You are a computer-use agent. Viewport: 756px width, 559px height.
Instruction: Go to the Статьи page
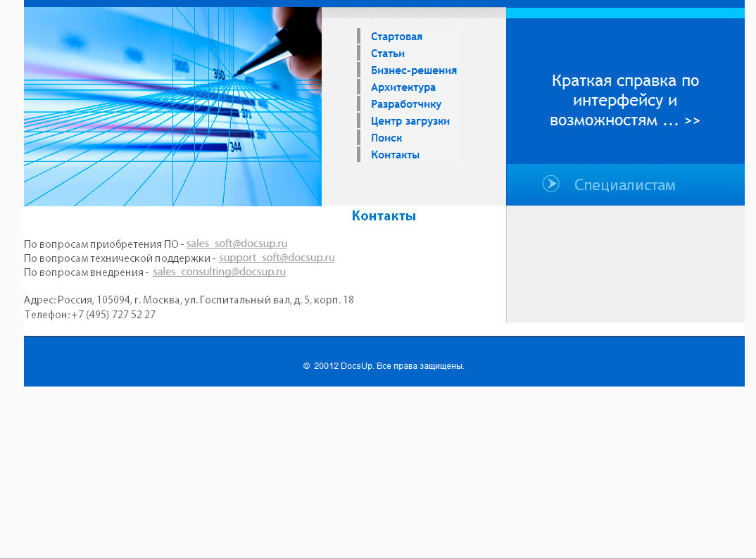click(388, 54)
